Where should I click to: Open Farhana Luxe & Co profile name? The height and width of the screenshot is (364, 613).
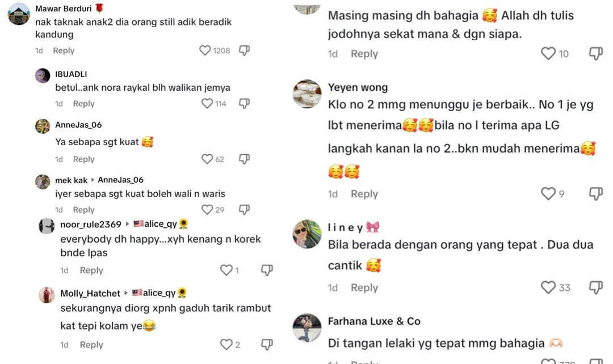374,321
